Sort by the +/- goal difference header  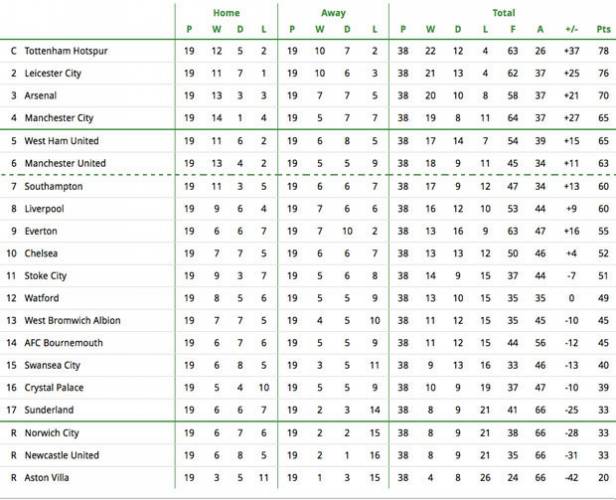coord(572,29)
